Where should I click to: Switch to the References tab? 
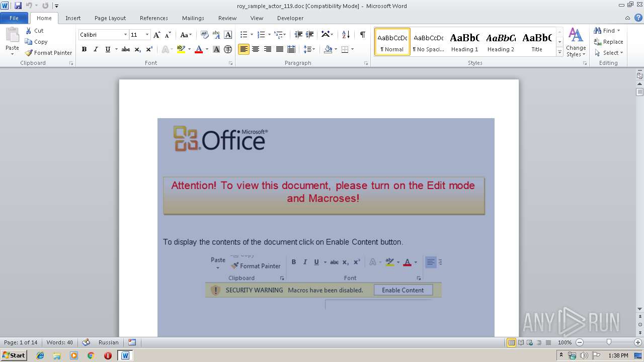point(154,18)
